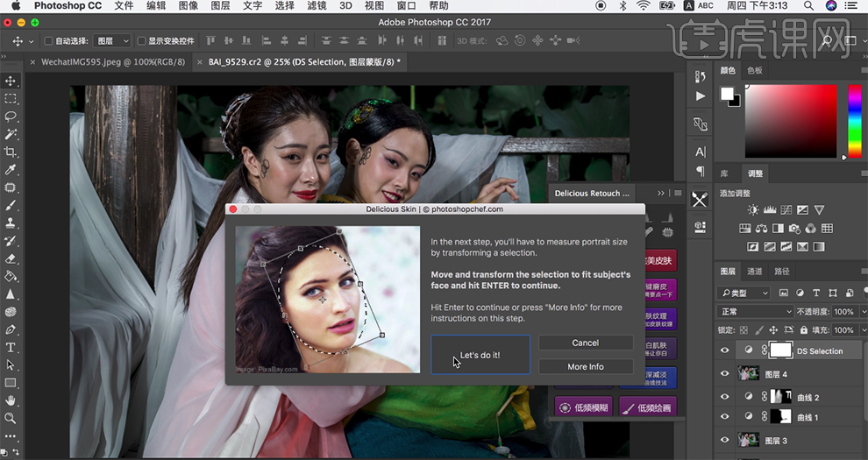The image size is (868, 460).
Task: Select the Lasso tool in the toolbar
Action: (x=11, y=117)
